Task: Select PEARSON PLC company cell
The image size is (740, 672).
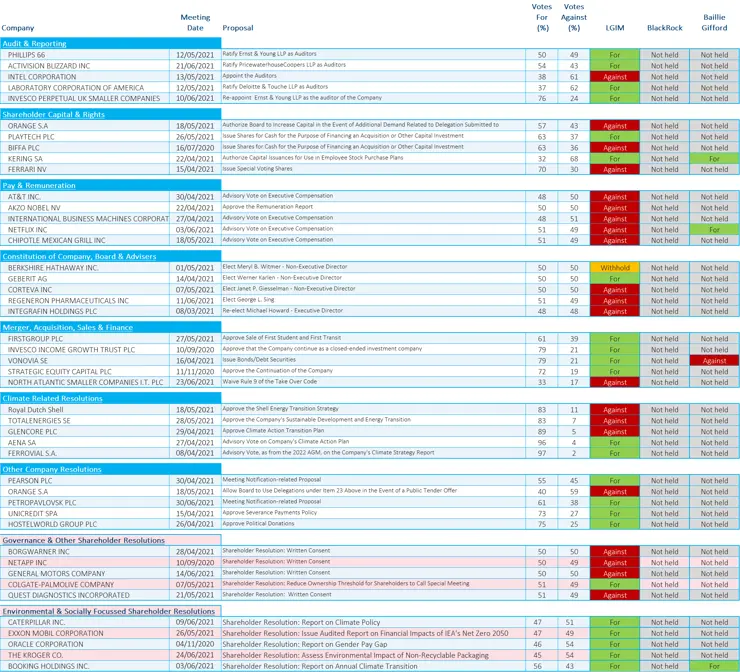Action: (85, 480)
